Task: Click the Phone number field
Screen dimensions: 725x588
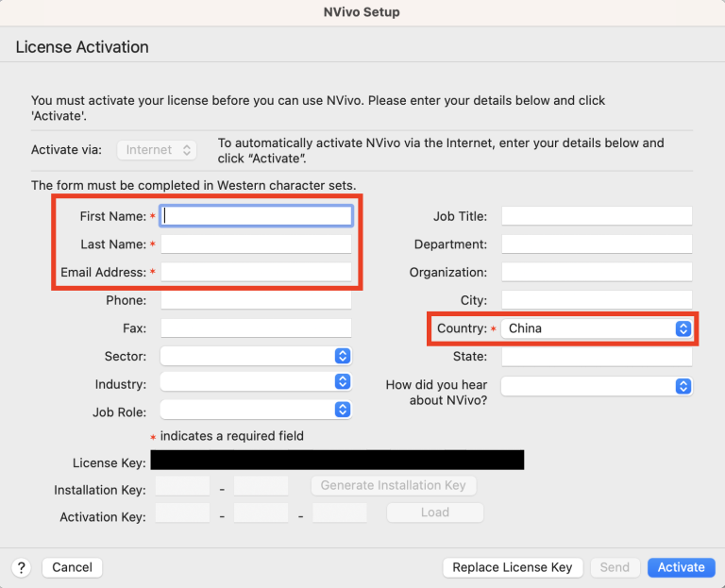Action: click(x=257, y=300)
